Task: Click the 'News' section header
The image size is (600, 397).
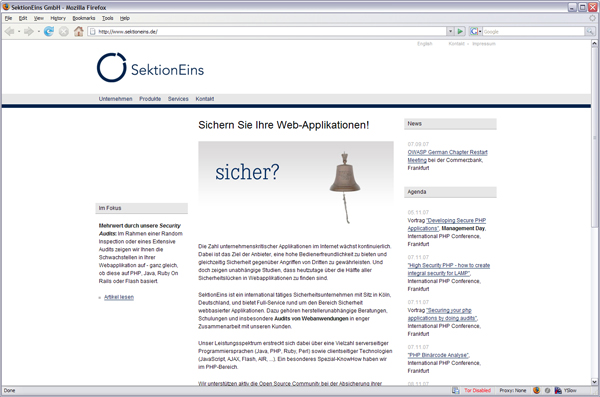Action: (x=450, y=124)
